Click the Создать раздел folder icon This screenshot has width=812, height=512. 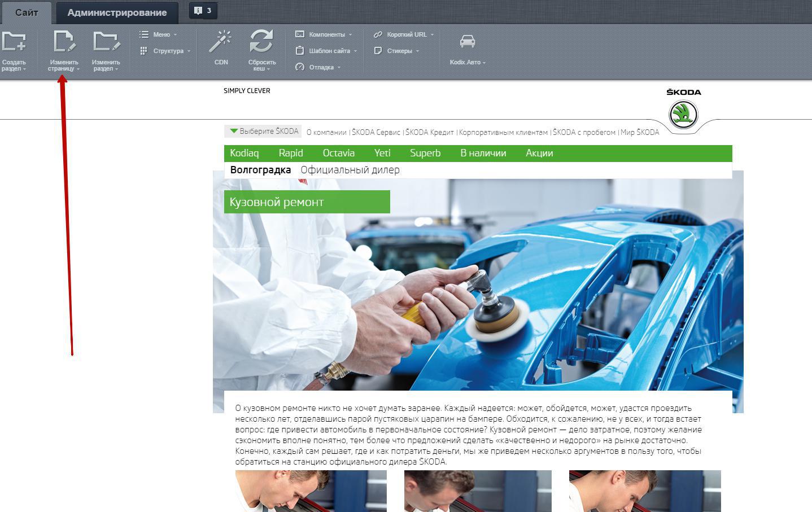tap(14, 42)
